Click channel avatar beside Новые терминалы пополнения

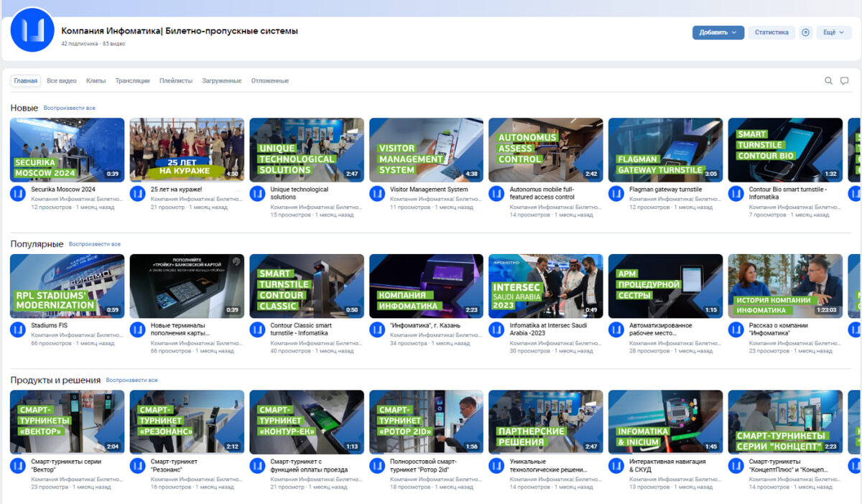tap(137, 330)
